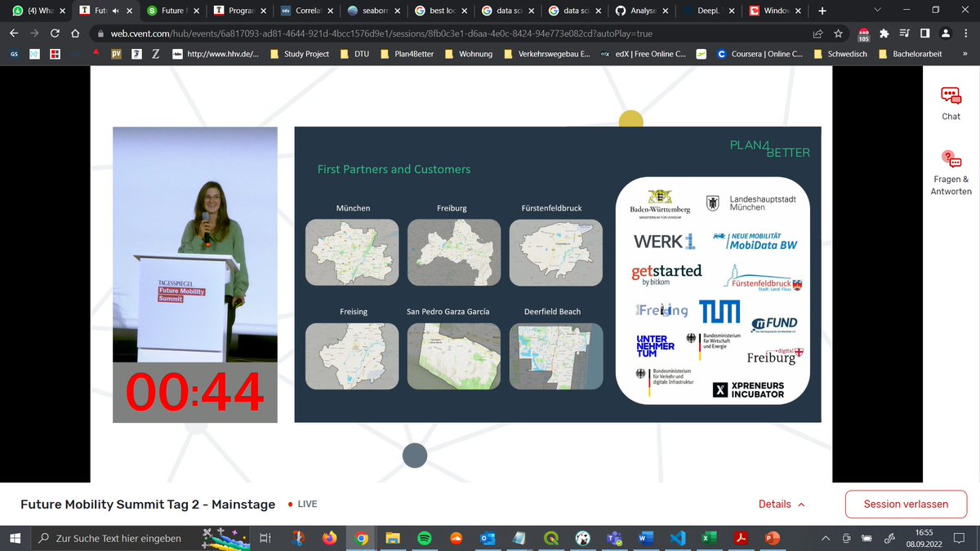
Task: Open media control icon in toolbar
Action: [905, 34]
